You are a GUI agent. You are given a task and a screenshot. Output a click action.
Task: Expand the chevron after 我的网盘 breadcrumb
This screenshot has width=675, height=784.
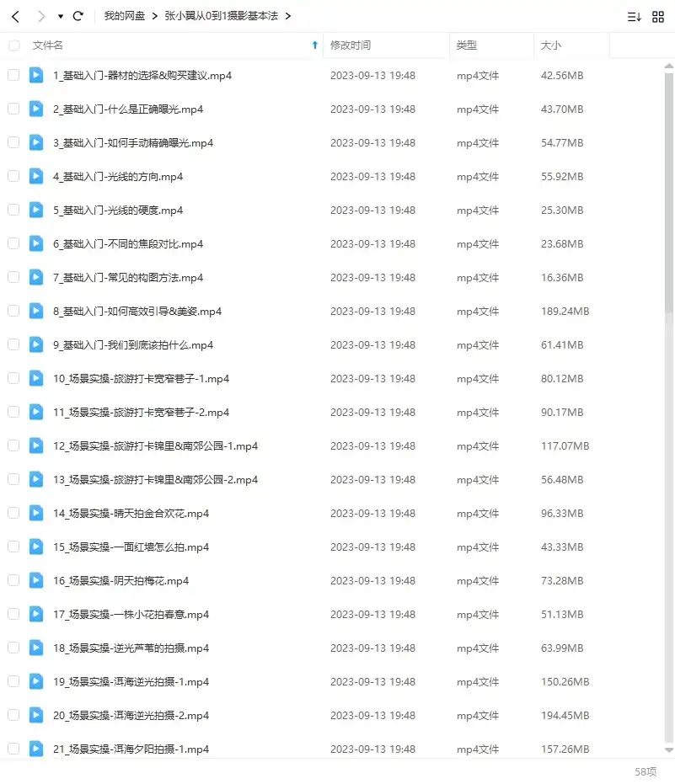click(x=154, y=16)
